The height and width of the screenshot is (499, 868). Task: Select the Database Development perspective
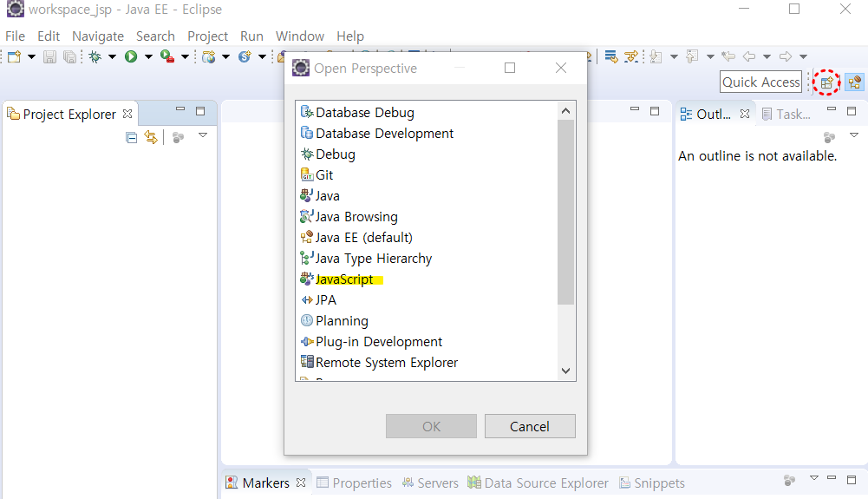tap(377, 134)
